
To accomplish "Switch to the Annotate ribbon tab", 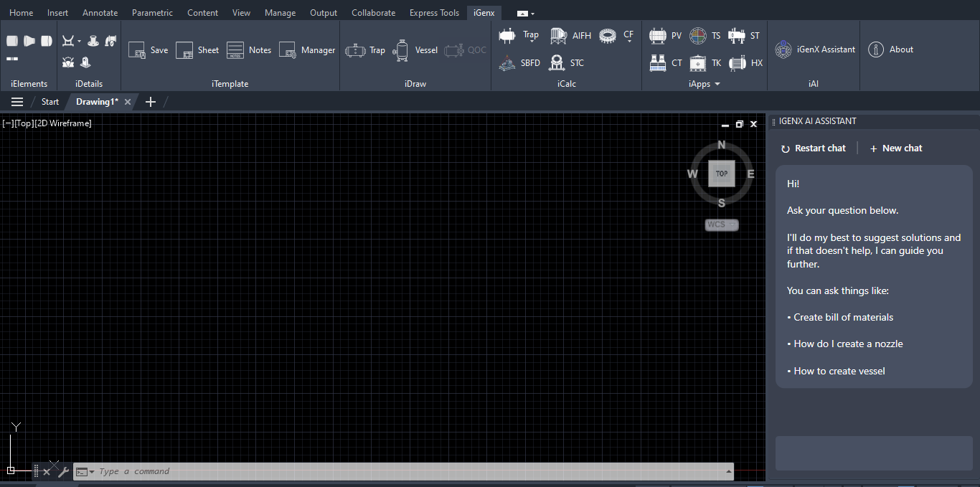I will click(100, 13).
